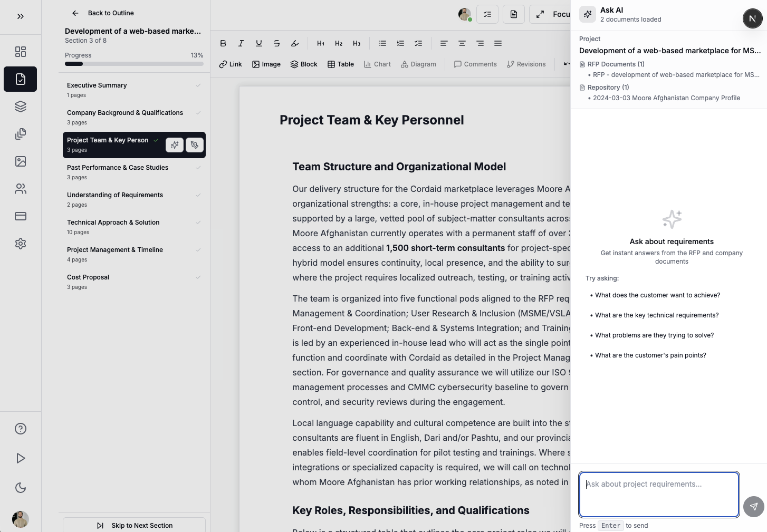767x532 pixels.
Task: Open the team users icon in sidebar
Action: [x=21, y=189]
